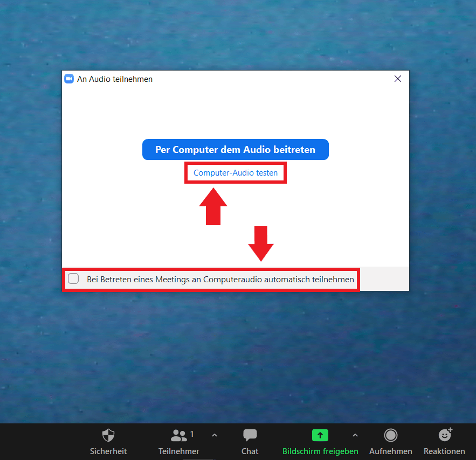Click the Computer-Audio testen link
476x460 pixels.
coord(236,173)
